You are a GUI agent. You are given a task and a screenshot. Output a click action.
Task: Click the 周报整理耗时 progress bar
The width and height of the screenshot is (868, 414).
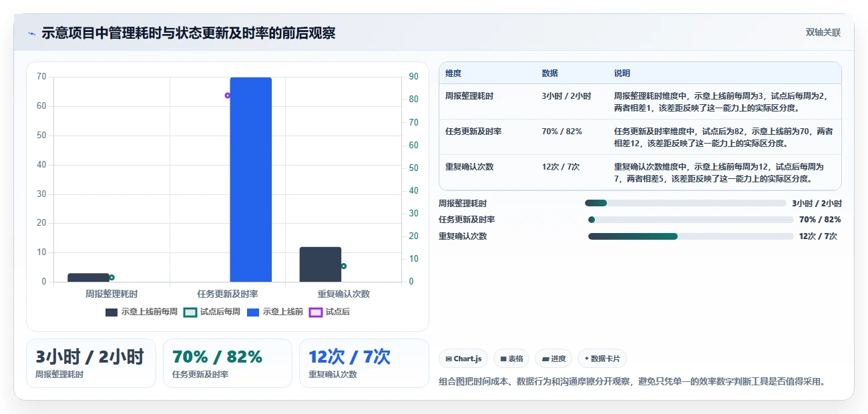coord(686,203)
